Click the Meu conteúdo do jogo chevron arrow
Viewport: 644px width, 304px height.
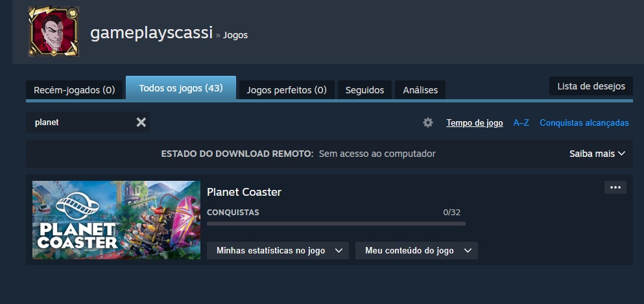coord(468,251)
